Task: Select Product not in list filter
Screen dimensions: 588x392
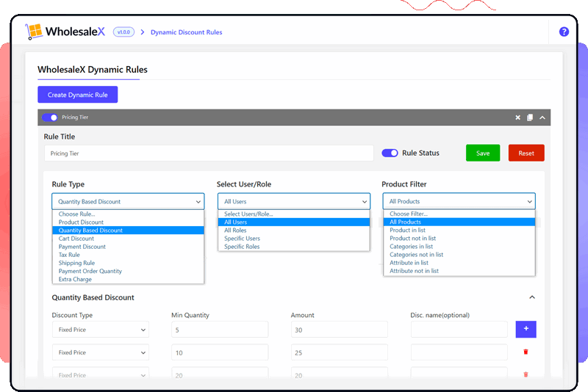Action: [459, 238]
